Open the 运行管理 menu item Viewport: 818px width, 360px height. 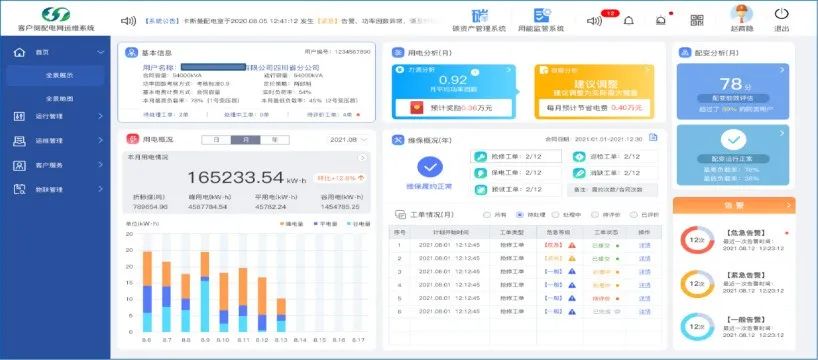(55, 116)
